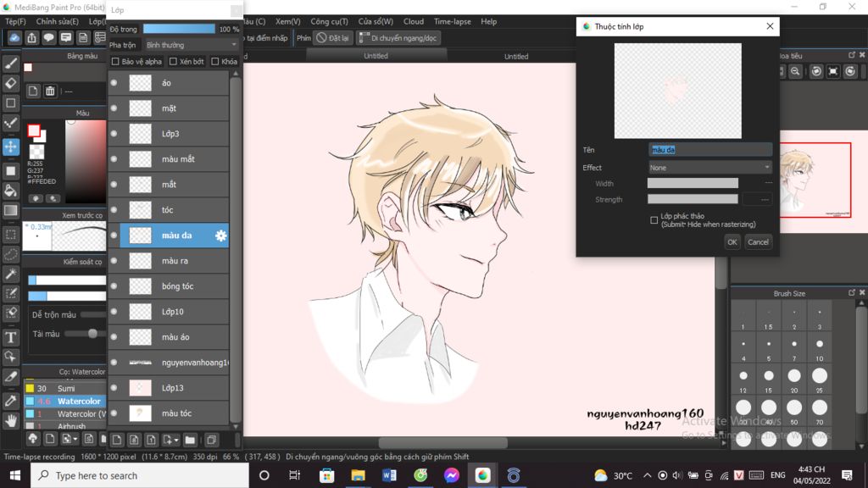Select the Select Pen tool
The height and width of the screenshot is (488, 868).
(10, 293)
